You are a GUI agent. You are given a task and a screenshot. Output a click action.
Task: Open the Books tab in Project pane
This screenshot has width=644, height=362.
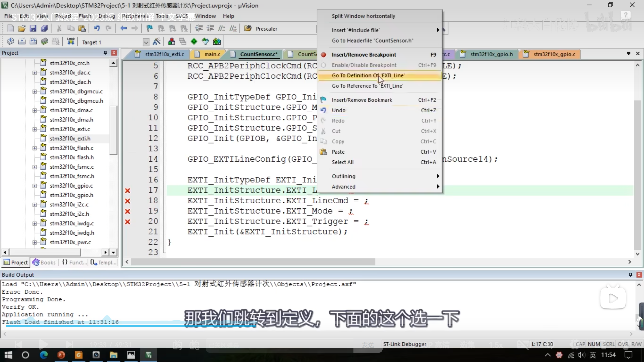(44, 262)
